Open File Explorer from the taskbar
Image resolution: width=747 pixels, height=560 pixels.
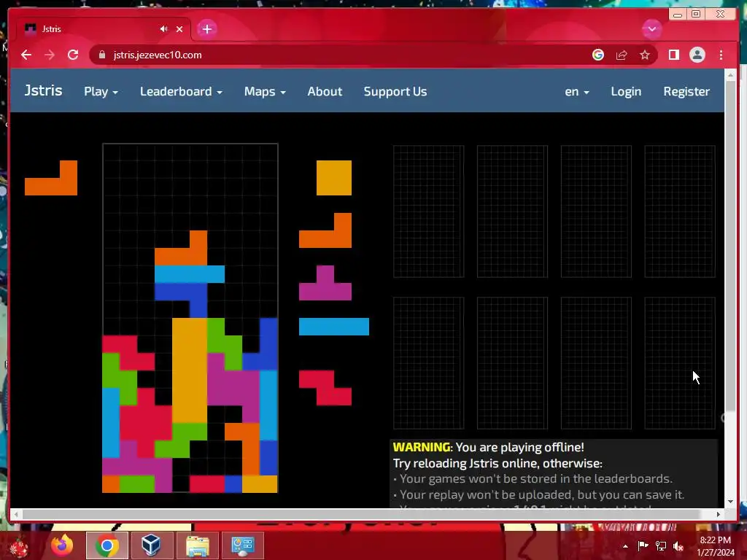(x=197, y=545)
